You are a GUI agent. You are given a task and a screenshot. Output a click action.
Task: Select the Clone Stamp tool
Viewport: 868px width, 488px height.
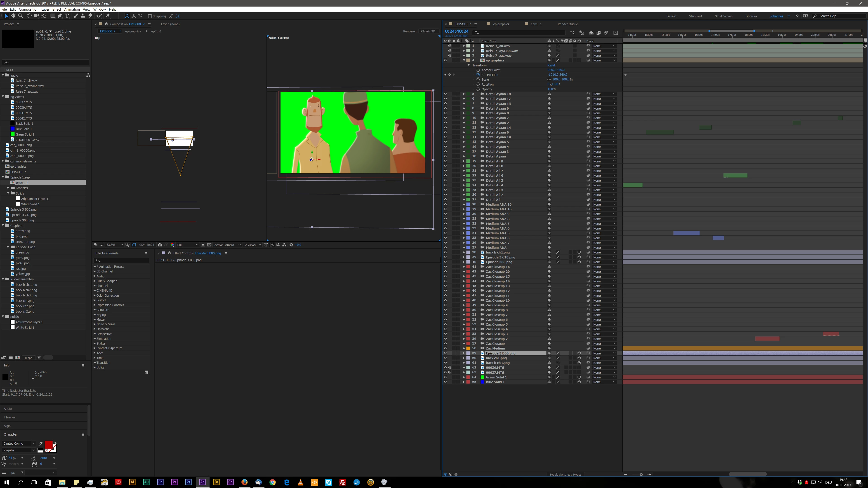pos(83,16)
